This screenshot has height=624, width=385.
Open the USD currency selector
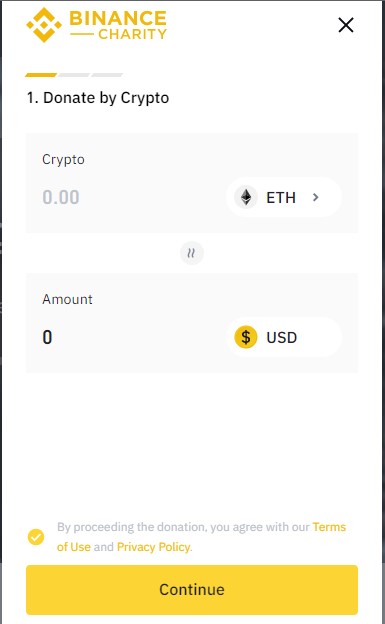283,337
